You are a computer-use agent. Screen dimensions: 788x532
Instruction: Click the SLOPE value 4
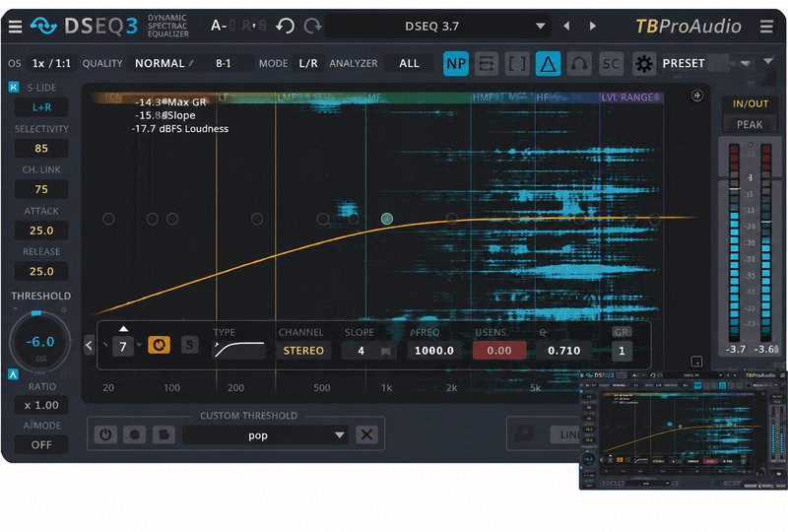(361, 351)
